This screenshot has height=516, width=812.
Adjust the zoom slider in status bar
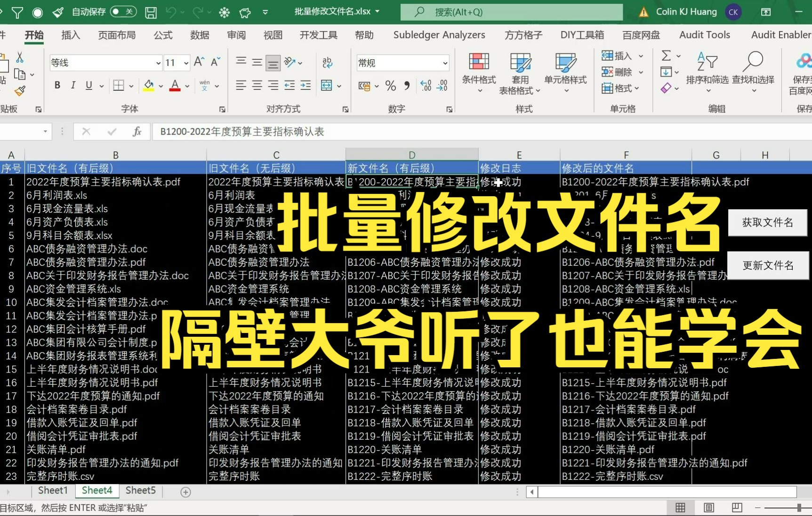click(x=799, y=508)
